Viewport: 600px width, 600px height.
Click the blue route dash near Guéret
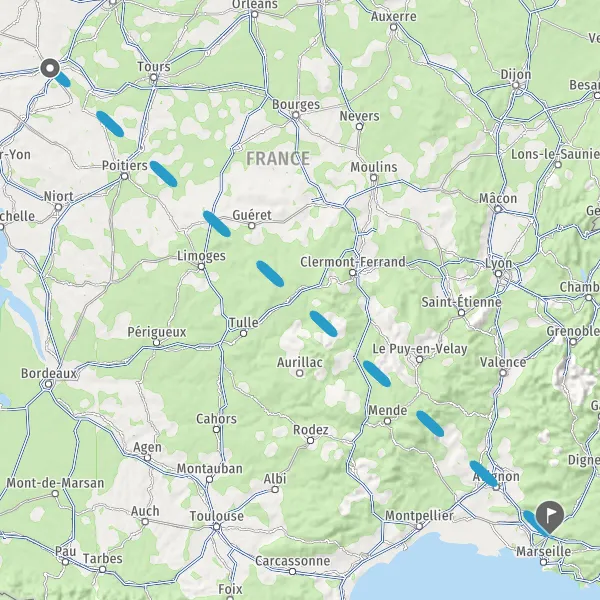pyautogui.click(x=217, y=223)
